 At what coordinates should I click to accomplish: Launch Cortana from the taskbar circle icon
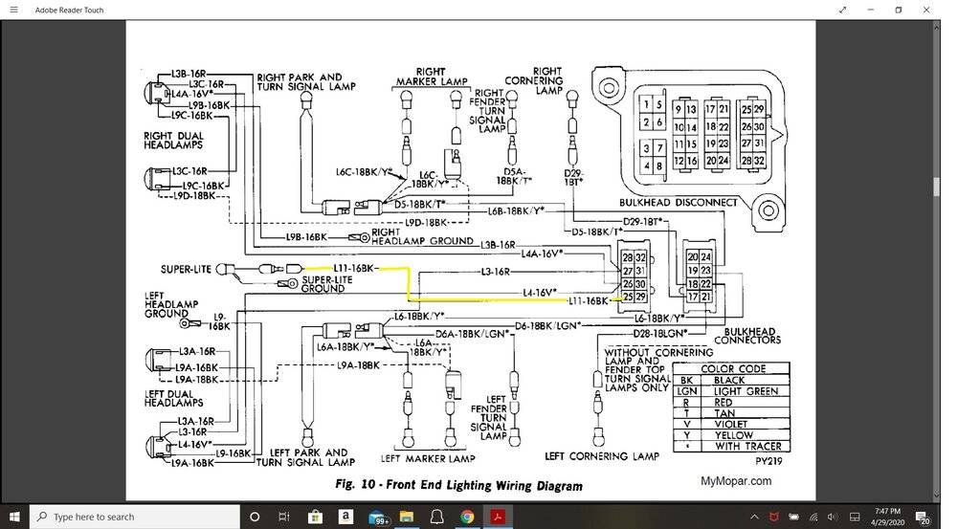coord(255,517)
